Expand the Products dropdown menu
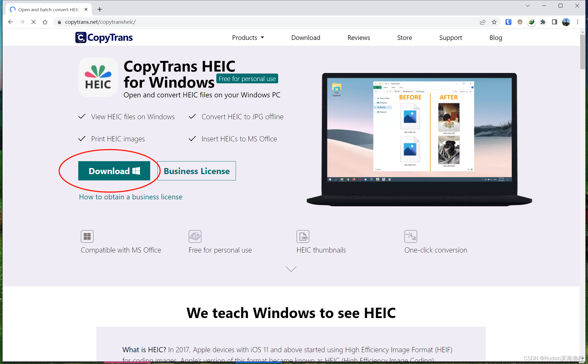The image size is (588, 364). 248,38
